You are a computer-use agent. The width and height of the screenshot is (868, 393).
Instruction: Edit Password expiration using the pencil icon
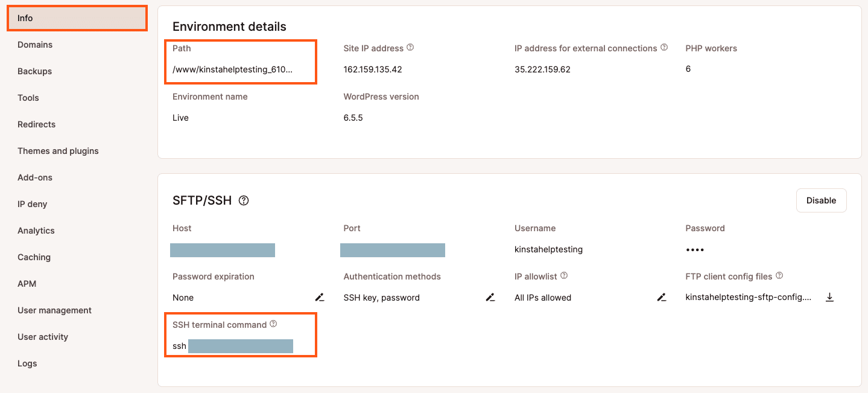(x=319, y=297)
